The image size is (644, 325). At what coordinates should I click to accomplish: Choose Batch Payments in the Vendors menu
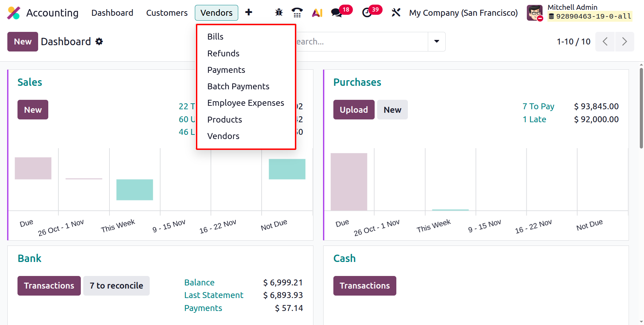pos(238,87)
